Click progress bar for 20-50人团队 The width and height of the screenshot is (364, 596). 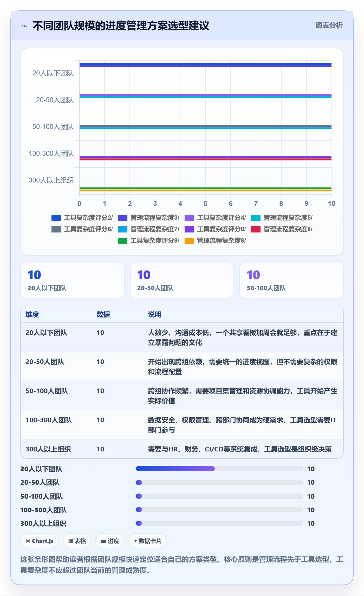tap(219, 483)
